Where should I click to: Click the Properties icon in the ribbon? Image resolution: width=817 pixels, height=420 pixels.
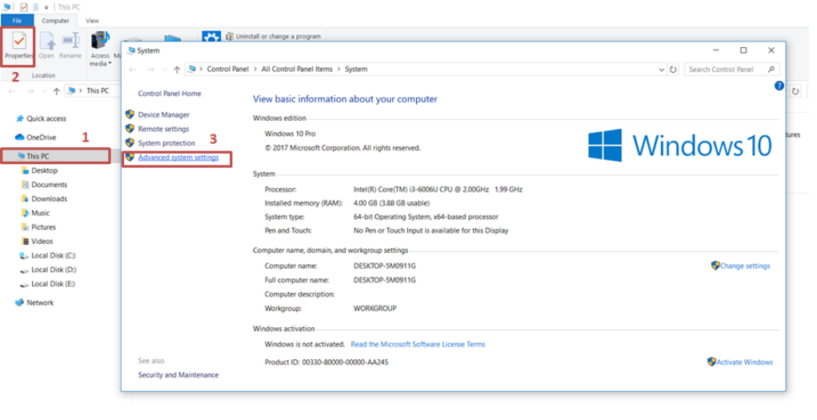click(x=20, y=44)
